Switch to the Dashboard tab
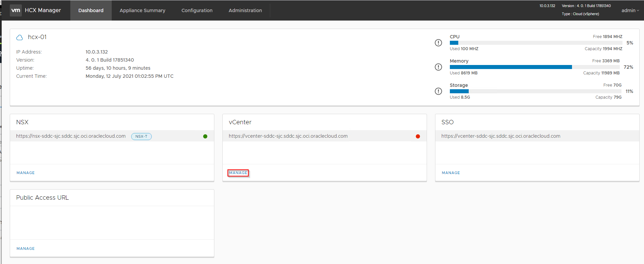Screen dimensions: 644x264 tap(91, 10)
